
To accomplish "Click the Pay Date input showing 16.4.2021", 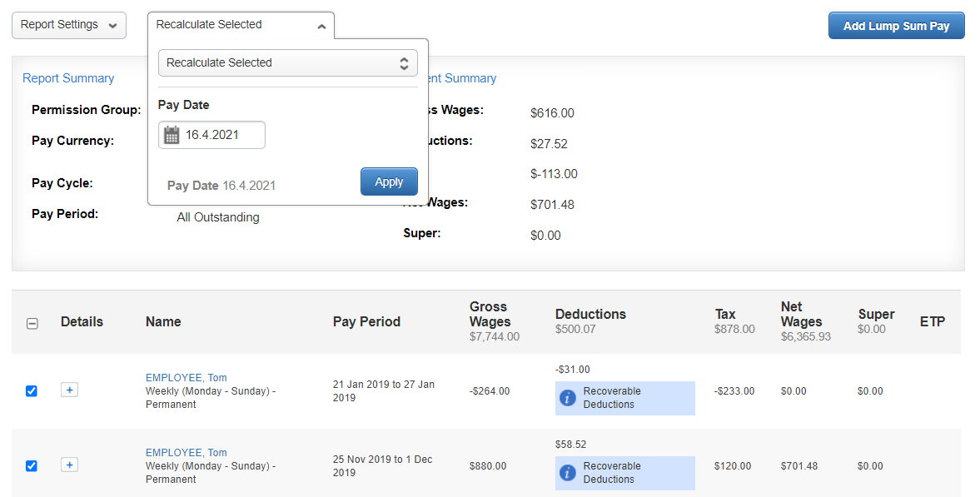I will point(221,135).
